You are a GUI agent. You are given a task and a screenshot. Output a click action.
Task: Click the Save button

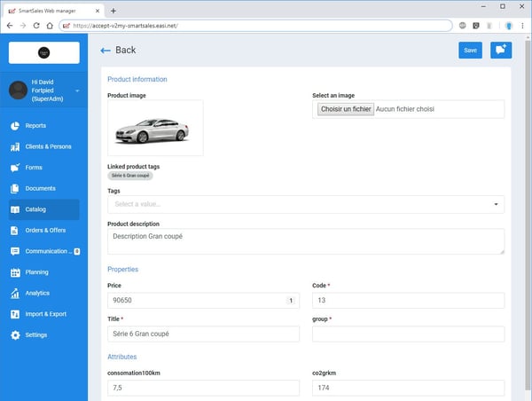point(470,51)
